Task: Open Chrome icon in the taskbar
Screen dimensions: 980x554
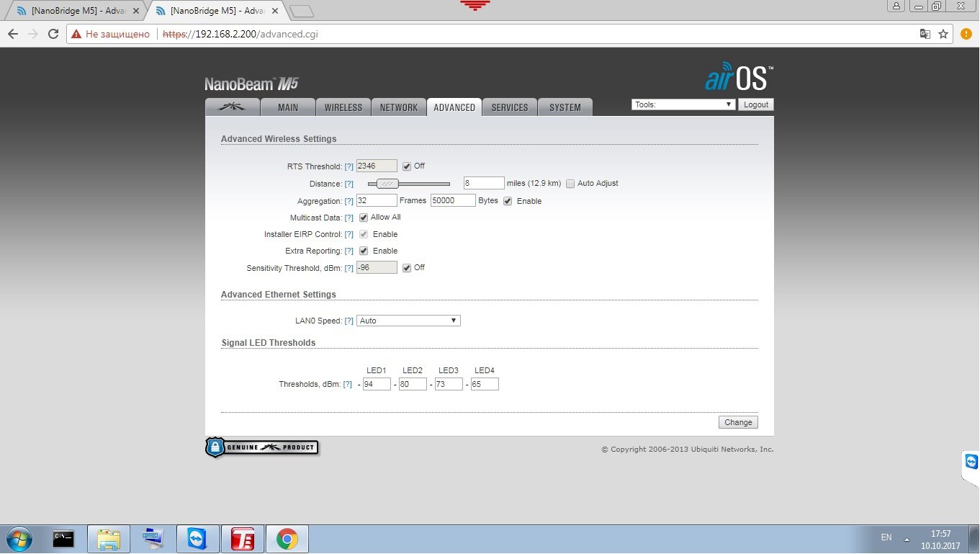Action: tap(287, 538)
